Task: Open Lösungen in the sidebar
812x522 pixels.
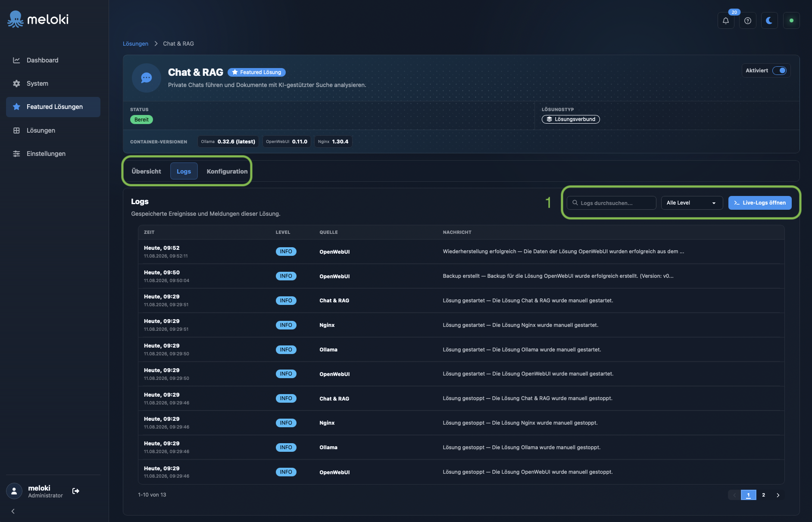Action: coord(53,130)
